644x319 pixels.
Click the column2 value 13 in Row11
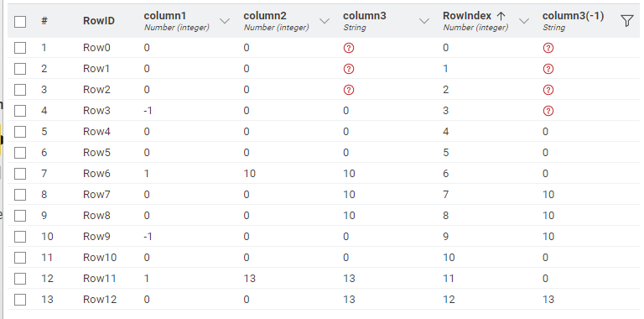coord(249,279)
